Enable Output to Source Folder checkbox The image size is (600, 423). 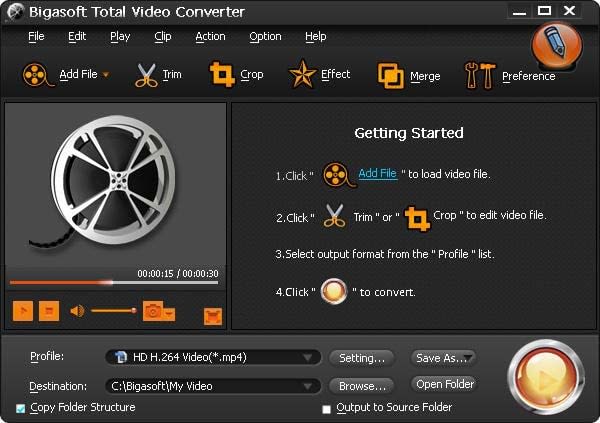click(x=326, y=409)
